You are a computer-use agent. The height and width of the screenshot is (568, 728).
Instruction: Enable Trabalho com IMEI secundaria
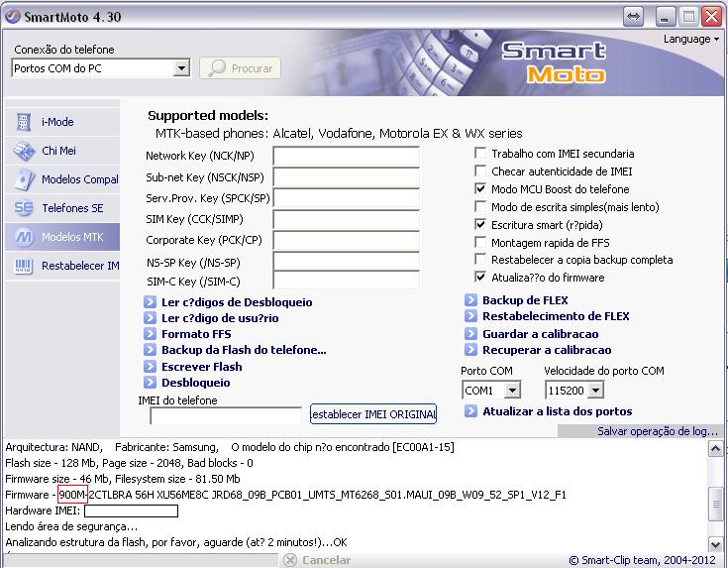click(x=480, y=153)
